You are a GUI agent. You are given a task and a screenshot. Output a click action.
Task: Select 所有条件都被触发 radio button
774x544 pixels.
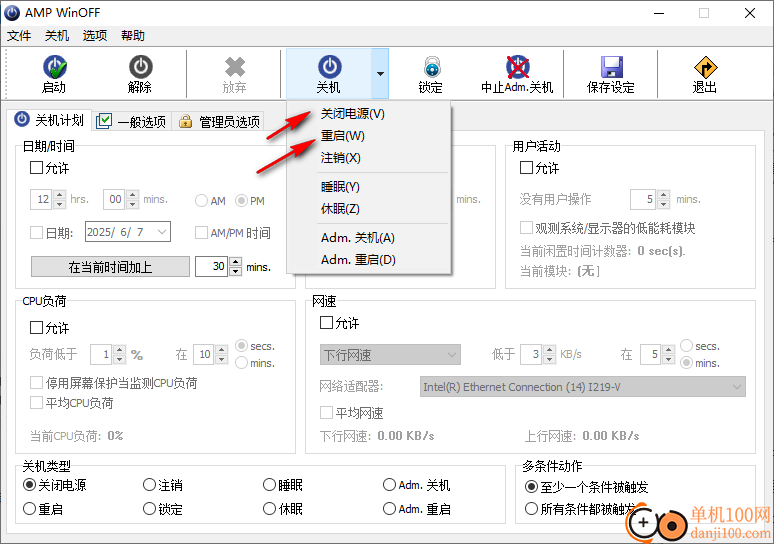tap(531, 508)
